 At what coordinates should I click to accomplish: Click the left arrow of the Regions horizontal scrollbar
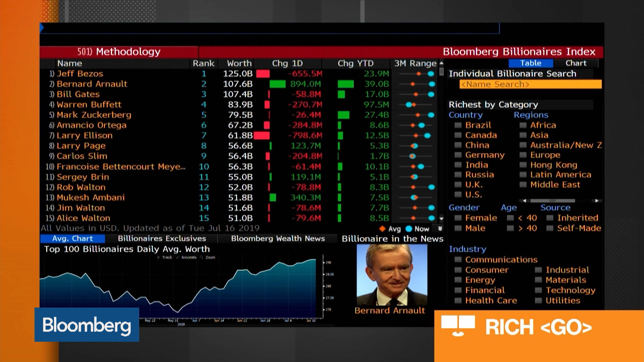pos(524,201)
